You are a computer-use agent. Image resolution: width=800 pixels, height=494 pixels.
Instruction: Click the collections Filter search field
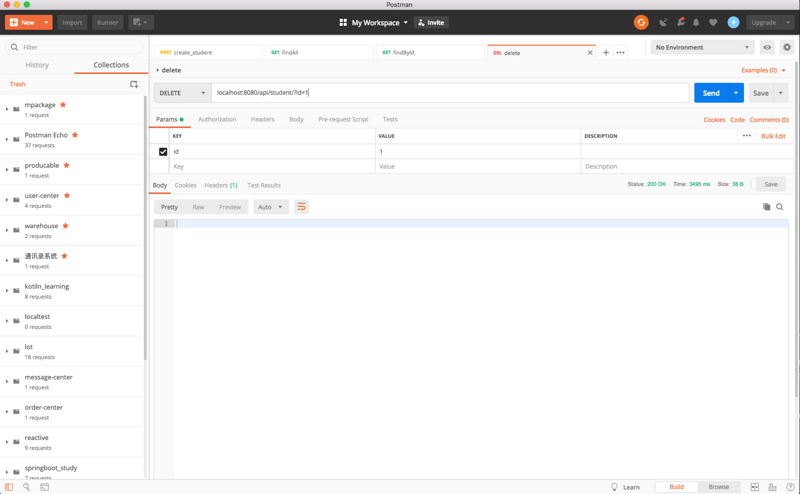74,47
